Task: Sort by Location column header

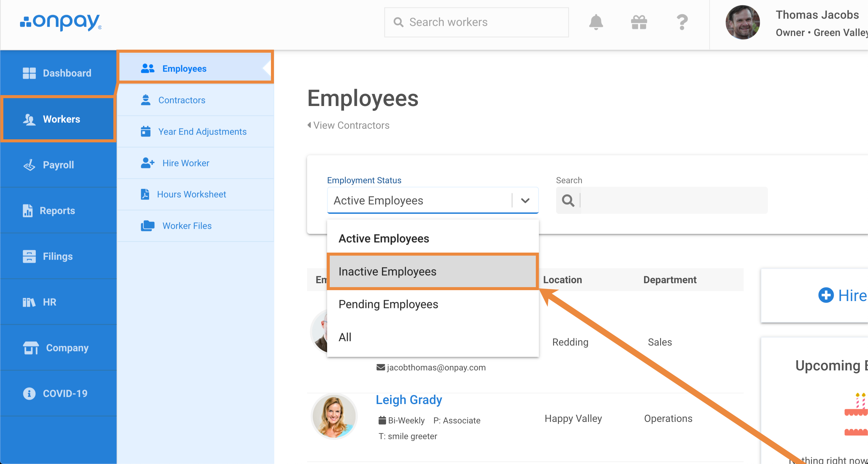Action: coord(563,280)
